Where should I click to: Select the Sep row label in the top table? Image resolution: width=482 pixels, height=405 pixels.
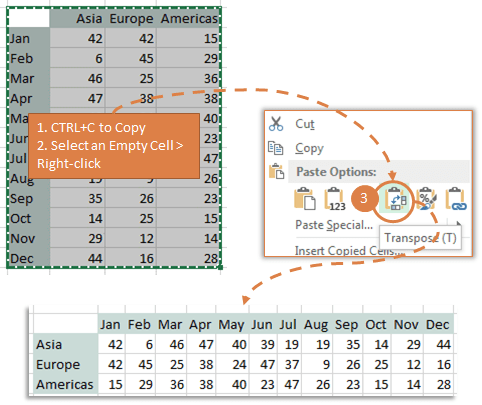29,198
